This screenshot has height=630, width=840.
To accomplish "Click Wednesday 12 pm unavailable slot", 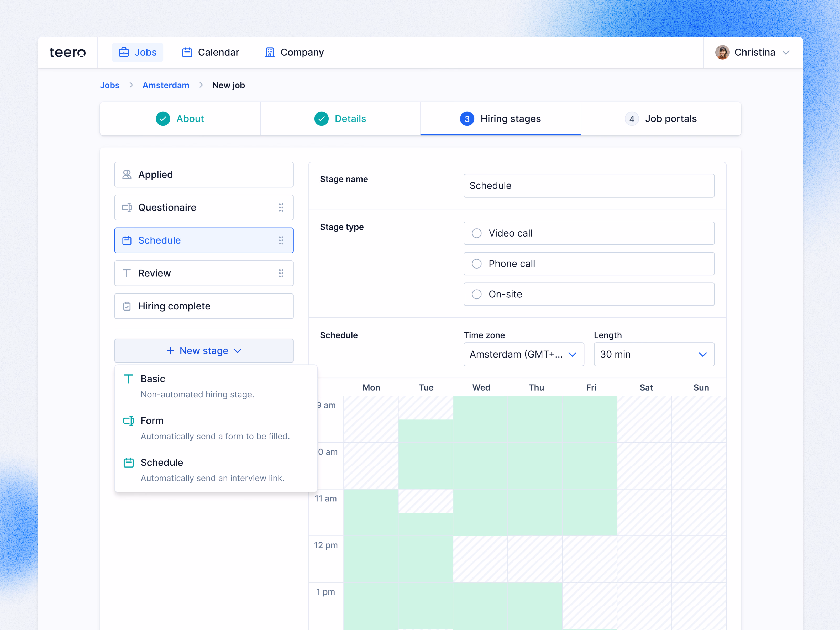I will 480,559.
